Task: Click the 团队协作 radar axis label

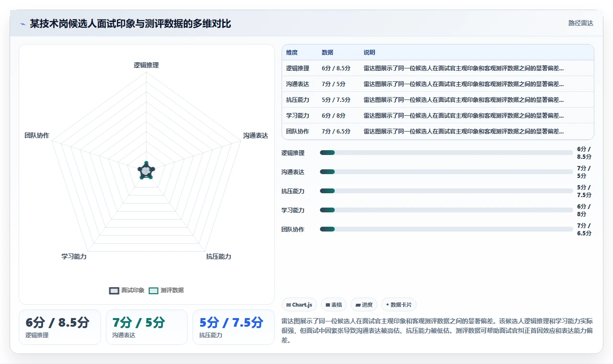Action: tap(37, 136)
